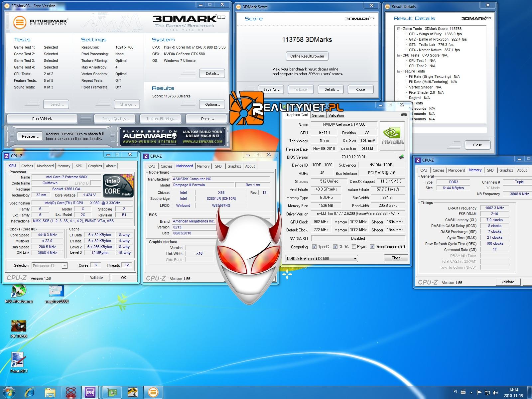532x399 pixels.
Task: Click OK in CPU-Z CPU window
Action: coord(123,278)
